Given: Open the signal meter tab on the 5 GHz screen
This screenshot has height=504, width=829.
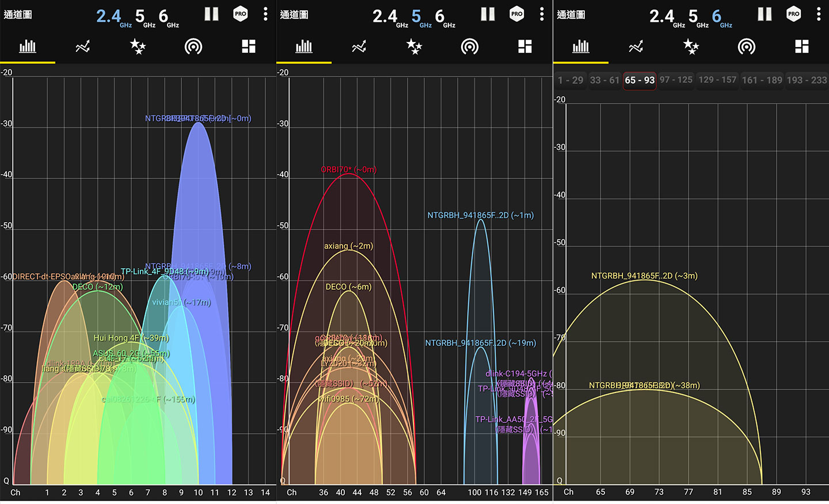Looking at the screenshot, I should pyautogui.click(x=470, y=47).
